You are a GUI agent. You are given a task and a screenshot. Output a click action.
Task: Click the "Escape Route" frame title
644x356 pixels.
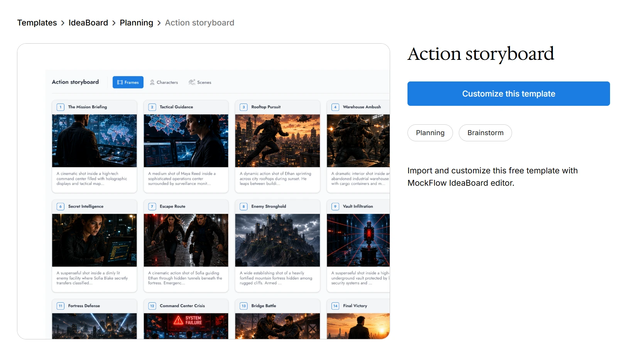pyautogui.click(x=172, y=207)
